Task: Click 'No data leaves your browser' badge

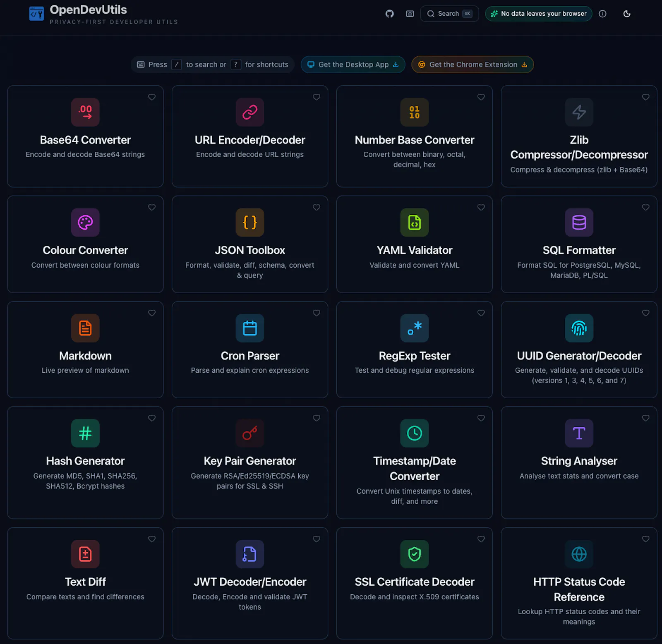Action: [x=538, y=14]
